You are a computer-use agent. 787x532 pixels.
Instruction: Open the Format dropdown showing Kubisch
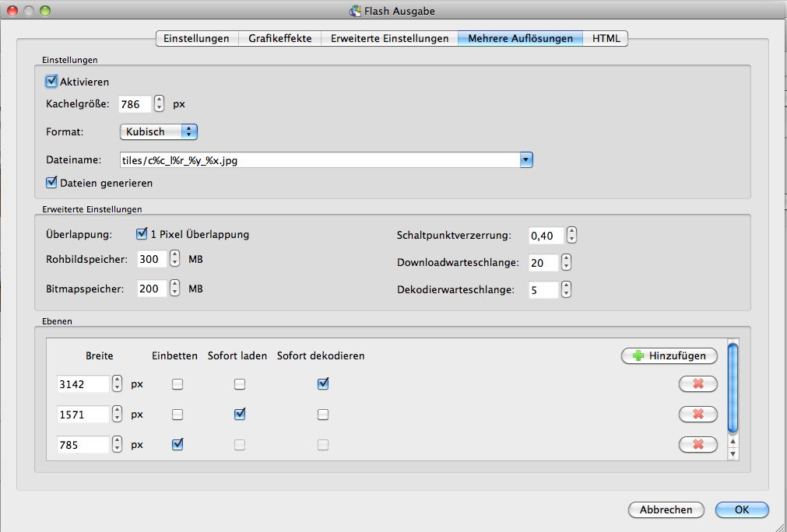pyautogui.click(x=159, y=131)
